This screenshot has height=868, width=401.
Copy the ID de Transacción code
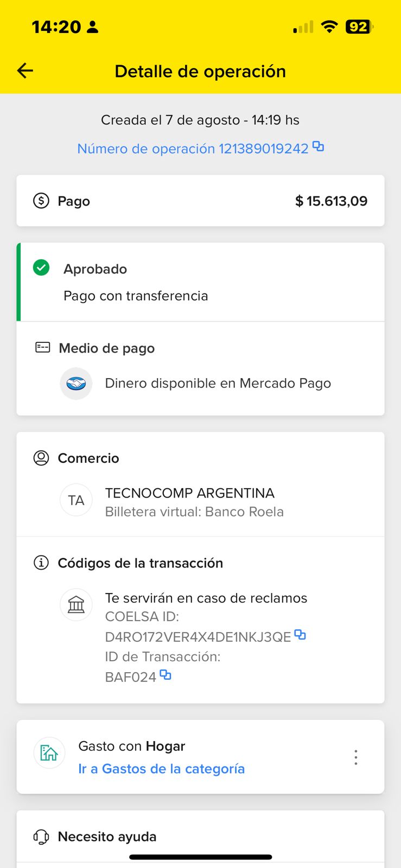click(166, 675)
